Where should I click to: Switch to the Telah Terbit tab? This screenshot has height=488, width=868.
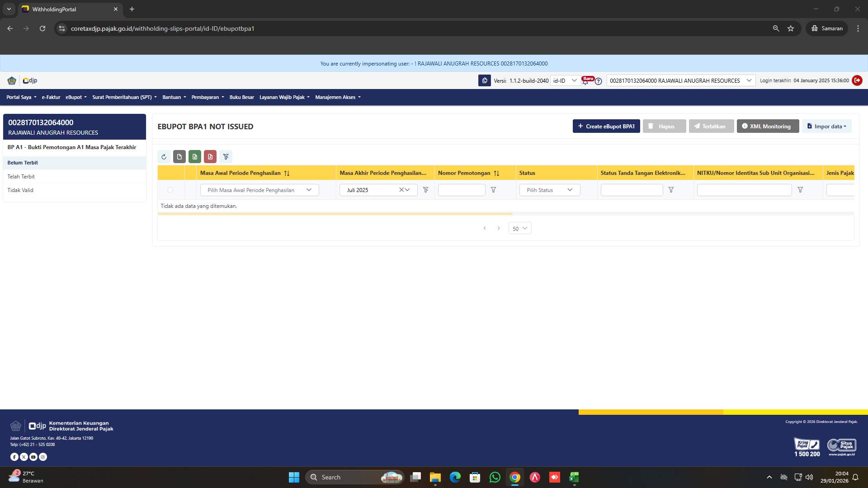pyautogui.click(x=21, y=177)
